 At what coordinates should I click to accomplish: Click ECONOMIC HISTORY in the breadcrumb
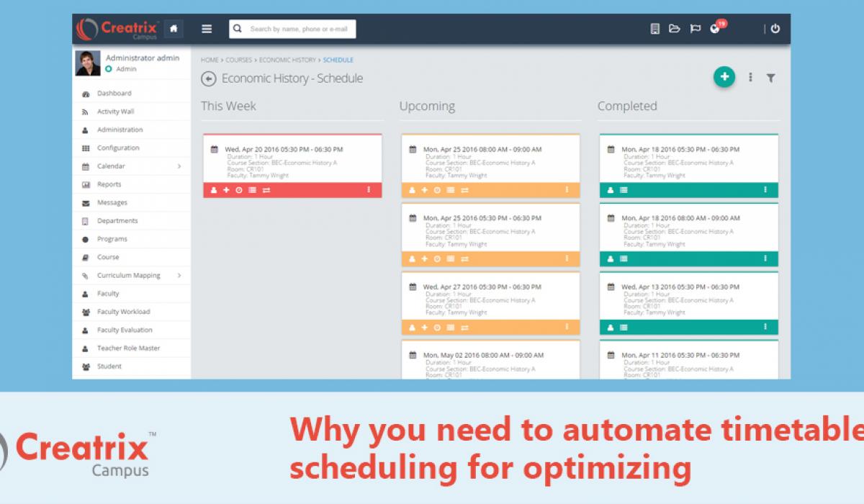pos(287,60)
